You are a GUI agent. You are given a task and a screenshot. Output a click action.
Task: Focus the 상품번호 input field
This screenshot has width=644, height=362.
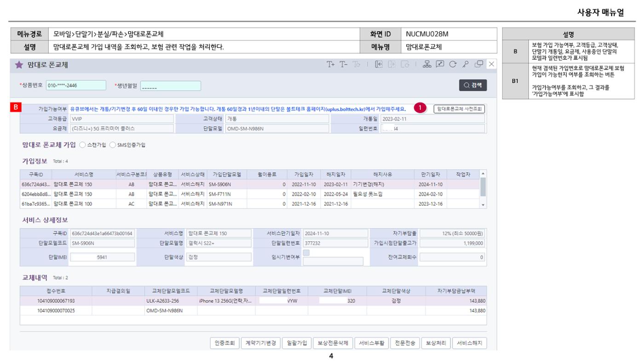click(x=76, y=85)
